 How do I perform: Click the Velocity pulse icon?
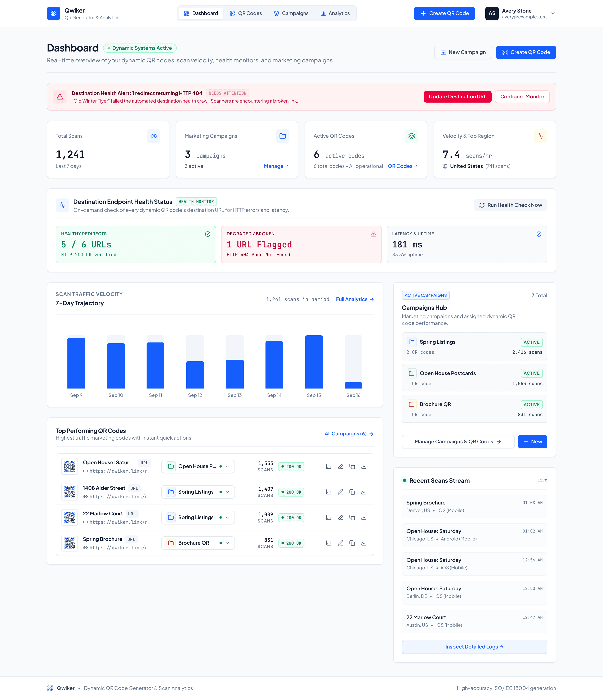(540, 136)
